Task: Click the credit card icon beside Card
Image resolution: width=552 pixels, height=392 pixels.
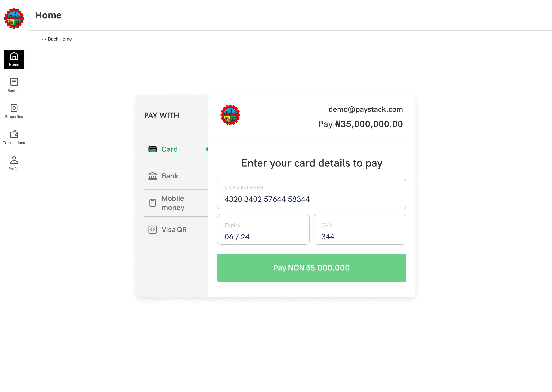Action: 153,149
